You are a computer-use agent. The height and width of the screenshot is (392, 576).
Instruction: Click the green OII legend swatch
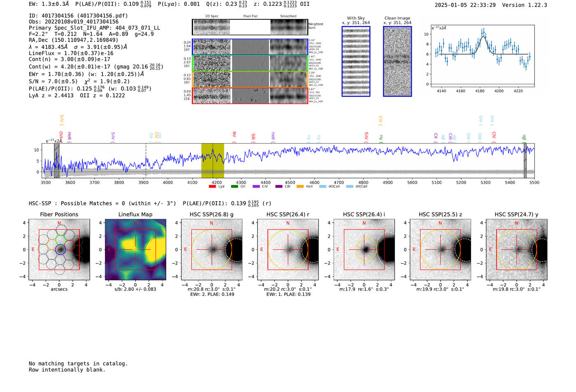coord(235,186)
